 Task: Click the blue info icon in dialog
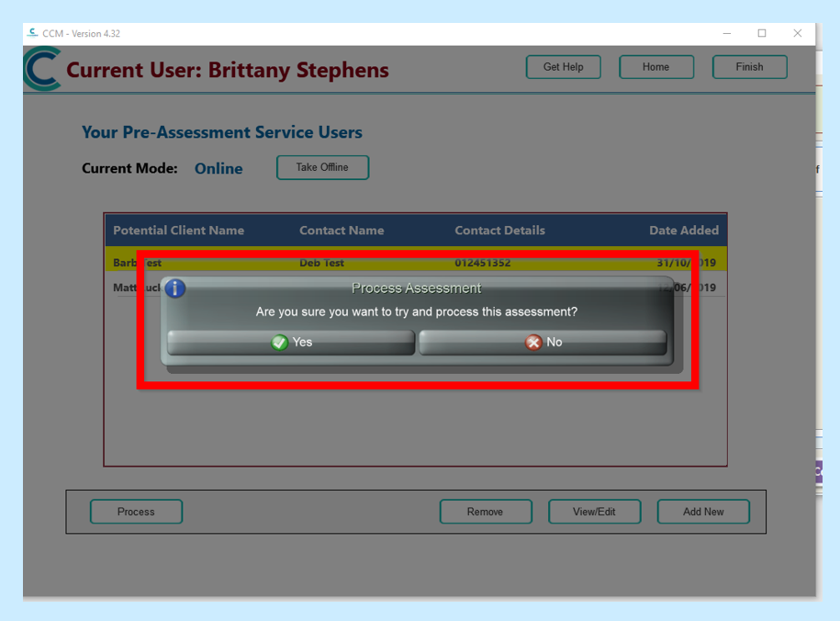pyautogui.click(x=174, y=288)
